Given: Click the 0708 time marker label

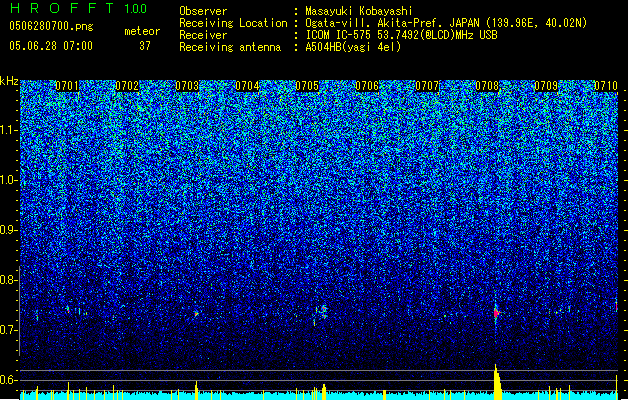Looking at the screenshot, I should [x=487, y=86].
